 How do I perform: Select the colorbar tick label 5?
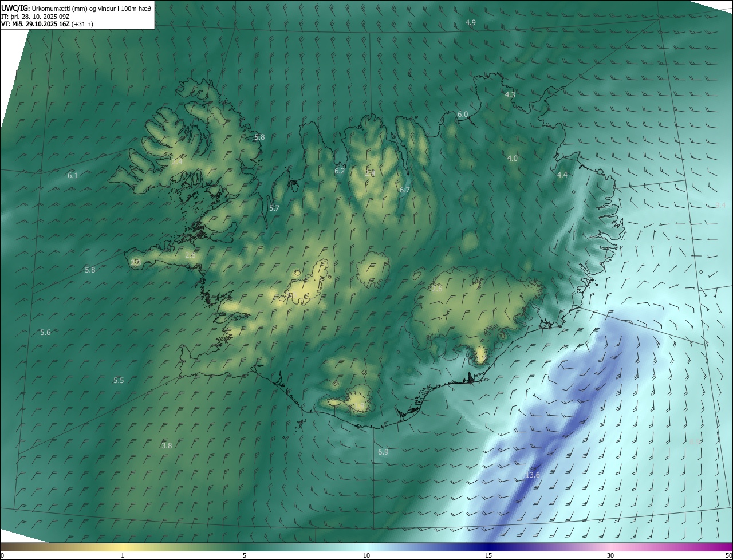click(x=245, y=555)
